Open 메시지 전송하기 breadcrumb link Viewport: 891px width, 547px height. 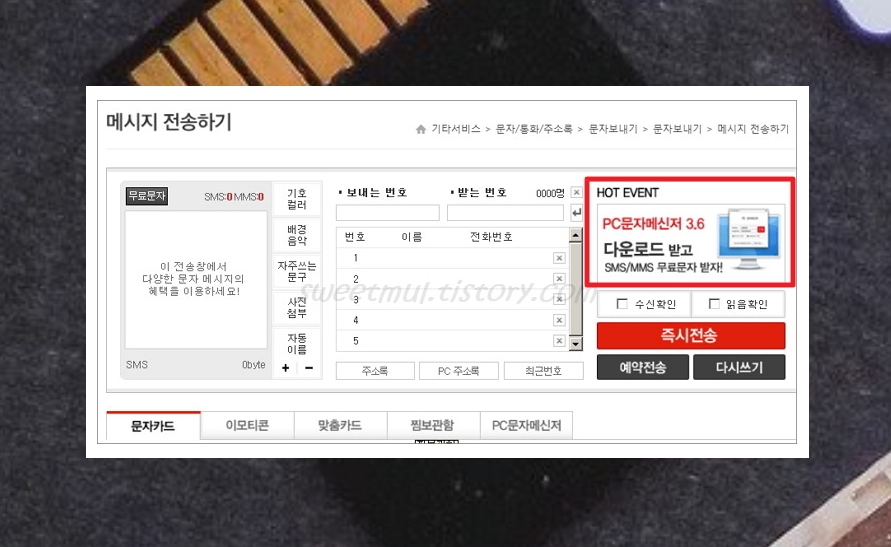click(x=753, y=130)
